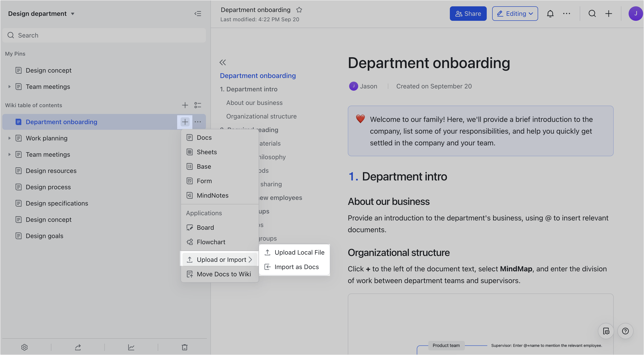Image resolution: width=644 pixels, height=355 pixels.
Task: Choose Import as Docs
Action: coord(294,267)
